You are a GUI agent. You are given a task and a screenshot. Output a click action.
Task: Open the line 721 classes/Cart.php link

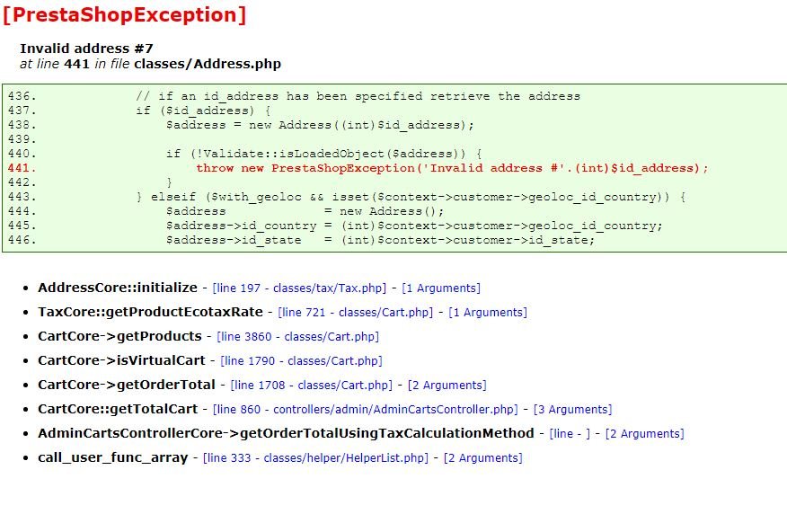pyautogui.click(x=356, y=312)
